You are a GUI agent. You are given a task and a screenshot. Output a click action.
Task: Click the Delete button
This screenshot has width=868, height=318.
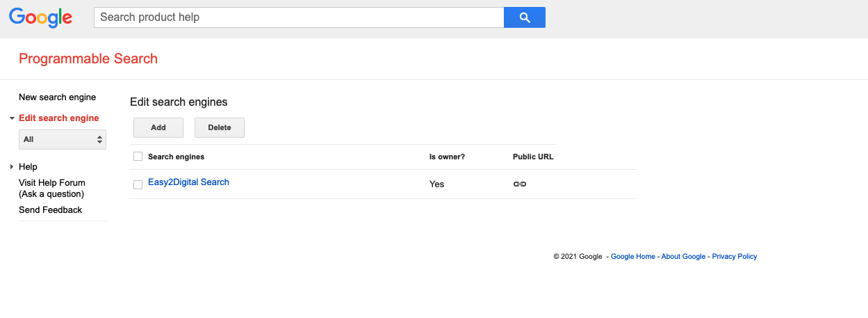point(220,127)
